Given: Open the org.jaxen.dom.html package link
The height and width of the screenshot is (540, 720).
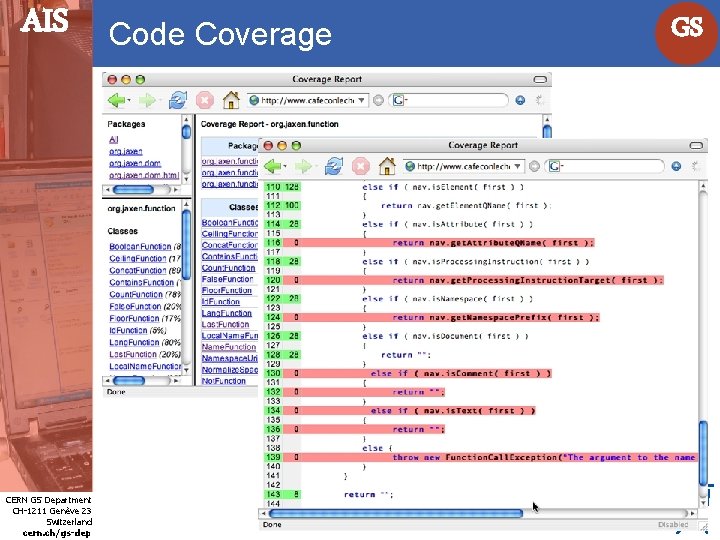Looking at the screenshot, I should [144, 175].
